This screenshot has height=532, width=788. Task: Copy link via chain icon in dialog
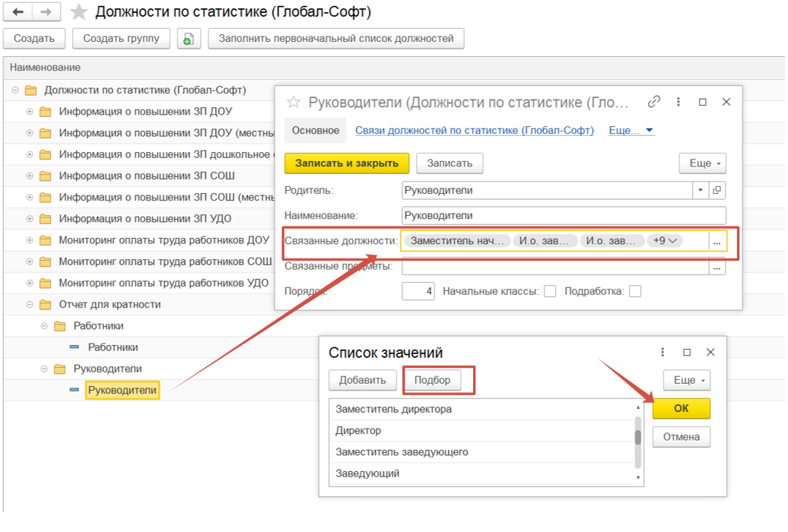[653, 102]
